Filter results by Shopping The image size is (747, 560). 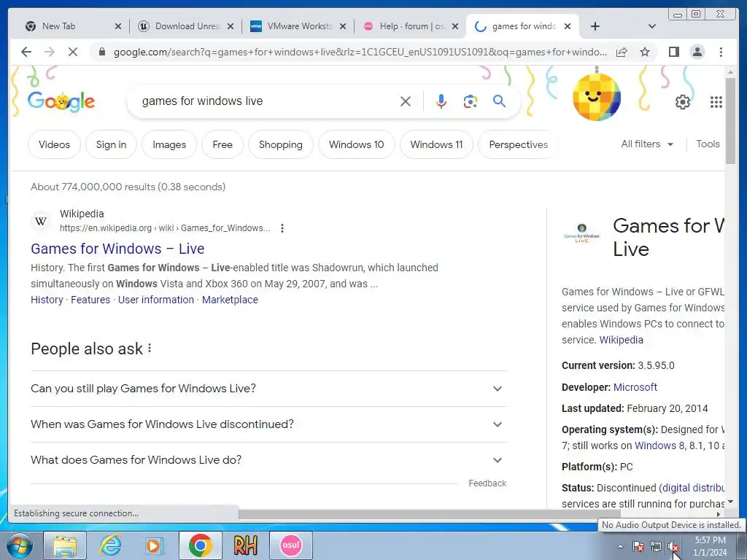coord(281,144)
